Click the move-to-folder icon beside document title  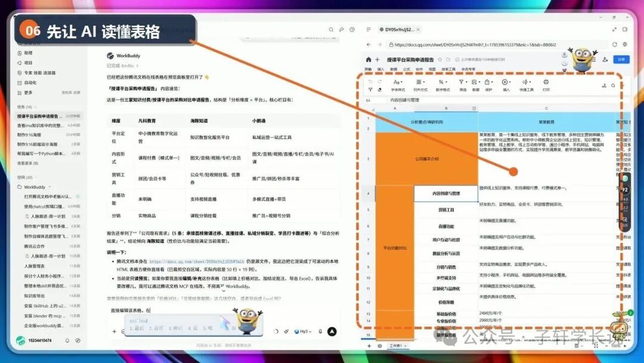[448, 60]
